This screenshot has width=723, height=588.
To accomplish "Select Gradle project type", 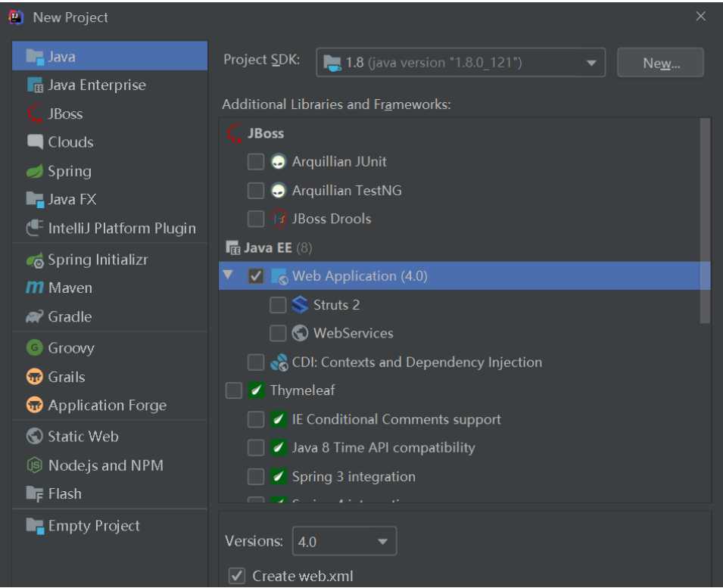I will [110, 316].
